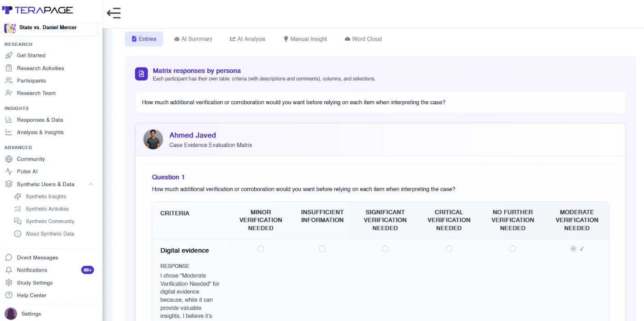The height and width of the screenshot is (321, 644).
Task: Click the Synthetic Insights sparkle icon
Action: click(18, 196)
